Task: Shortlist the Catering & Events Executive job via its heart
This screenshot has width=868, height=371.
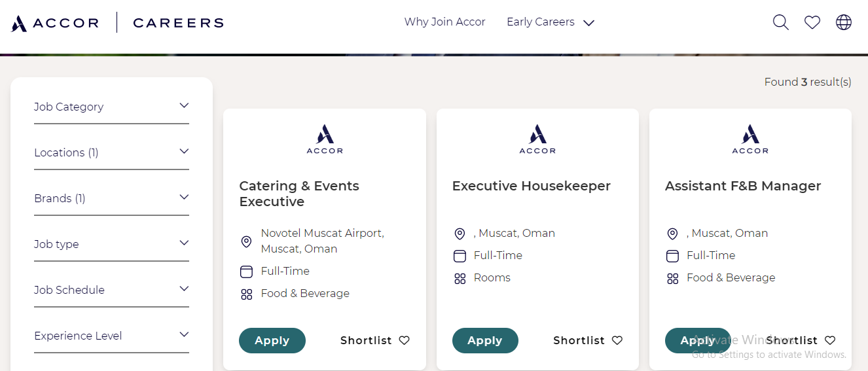Action: click(405, 340)
